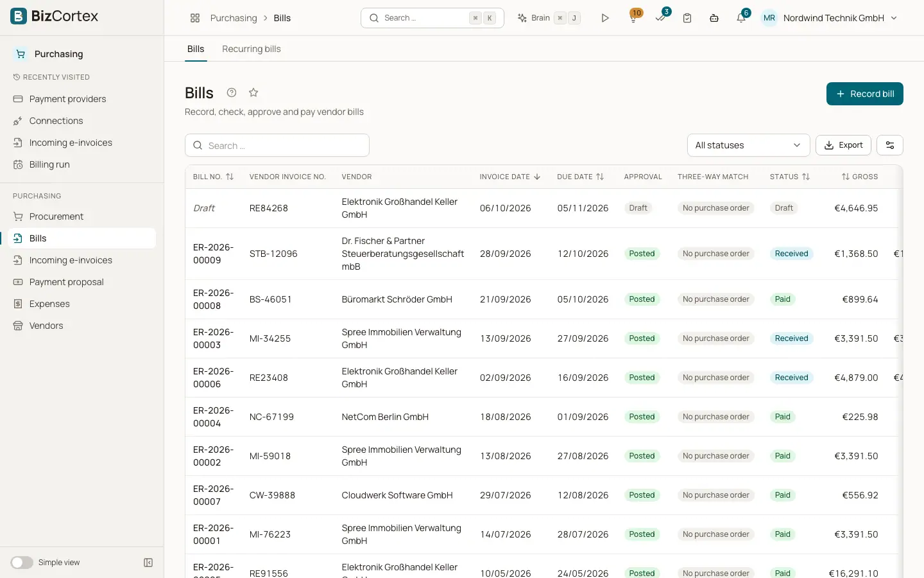Open the Draft bill RE84268

point(543,208)
